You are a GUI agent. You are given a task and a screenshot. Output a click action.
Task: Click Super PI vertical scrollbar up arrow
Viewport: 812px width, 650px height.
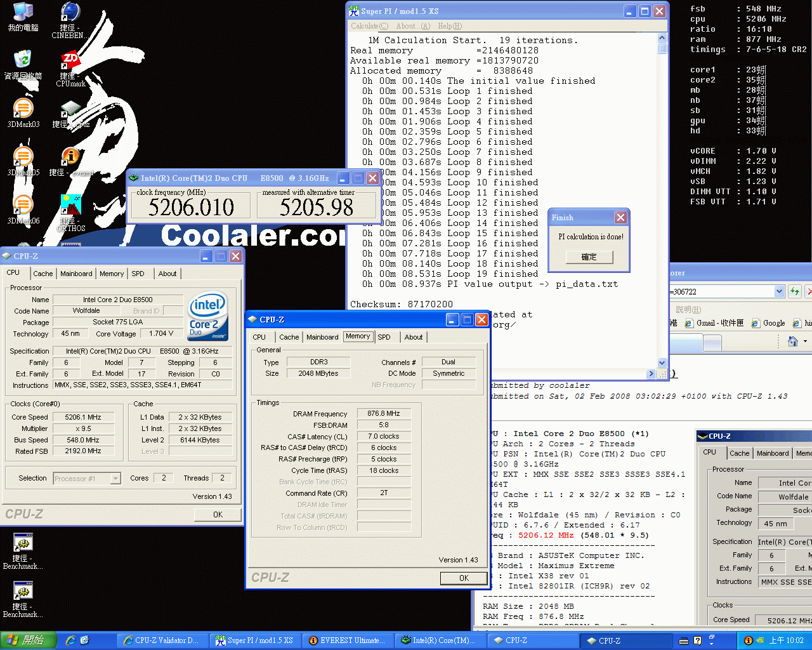pyautogui.click(x=662, y=38)
